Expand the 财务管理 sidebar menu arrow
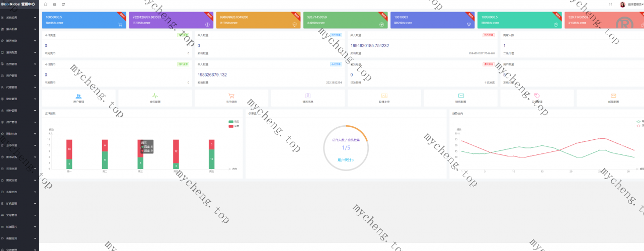This screenshot has height=251, width=644. [x=35, y=99]
